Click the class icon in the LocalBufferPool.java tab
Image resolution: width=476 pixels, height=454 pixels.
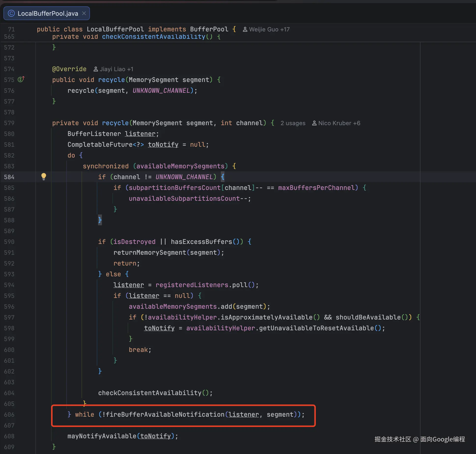(11, 13)
